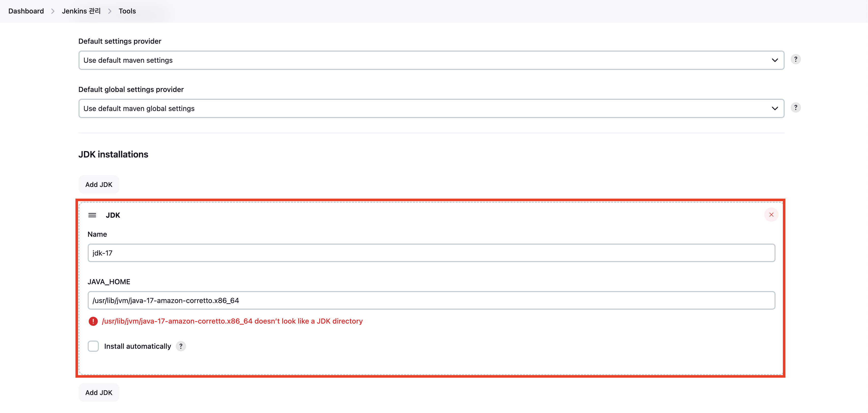Open help for Install automatically

(181, 346)
